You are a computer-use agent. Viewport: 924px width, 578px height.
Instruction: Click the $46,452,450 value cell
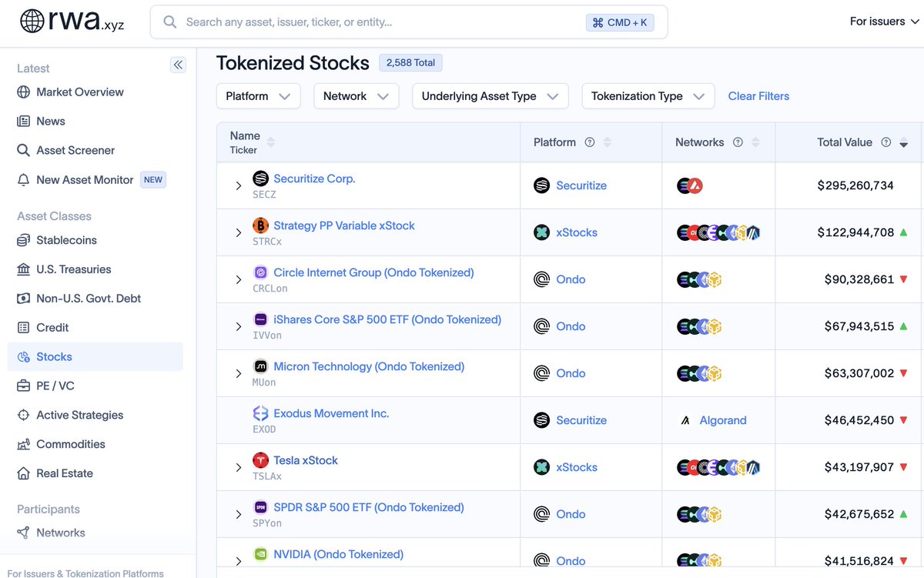pos(859,420)
